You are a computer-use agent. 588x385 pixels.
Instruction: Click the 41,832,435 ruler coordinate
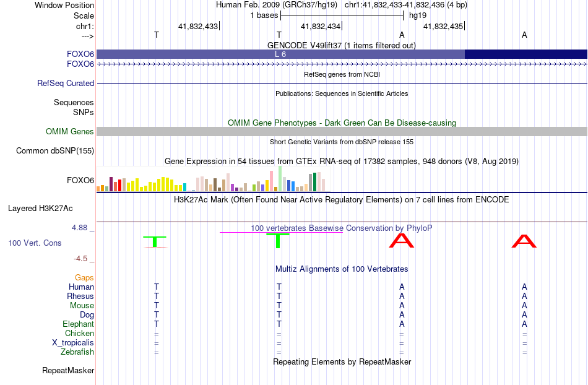point(443,26)
